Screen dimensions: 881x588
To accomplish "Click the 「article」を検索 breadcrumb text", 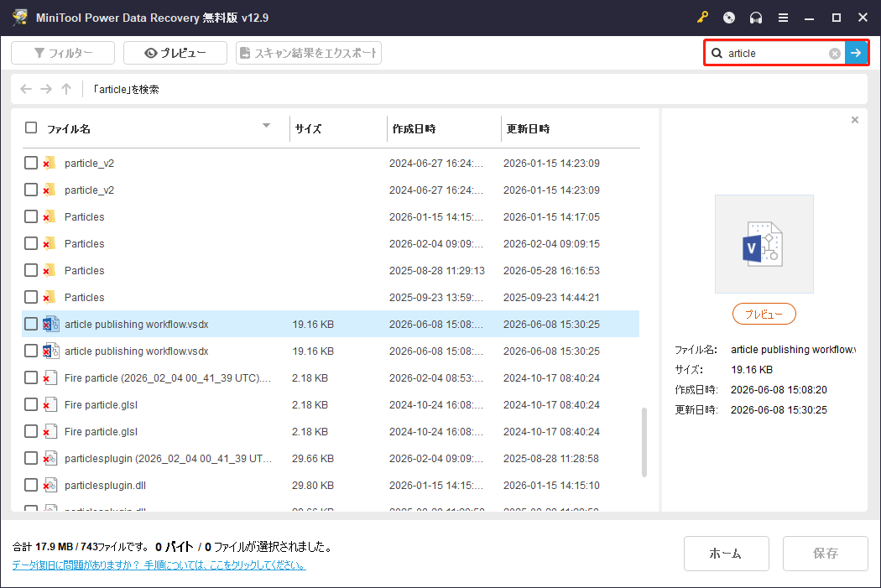I will 126,89.
